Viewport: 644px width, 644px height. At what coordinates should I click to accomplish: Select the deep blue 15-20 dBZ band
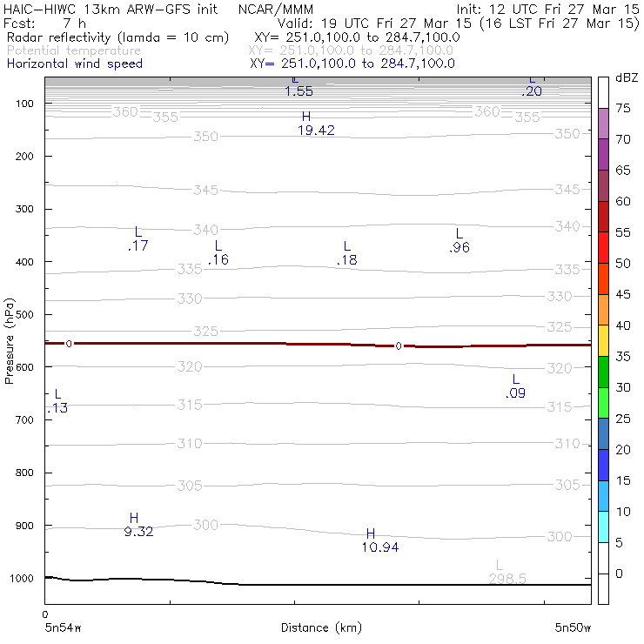[603, 465]
